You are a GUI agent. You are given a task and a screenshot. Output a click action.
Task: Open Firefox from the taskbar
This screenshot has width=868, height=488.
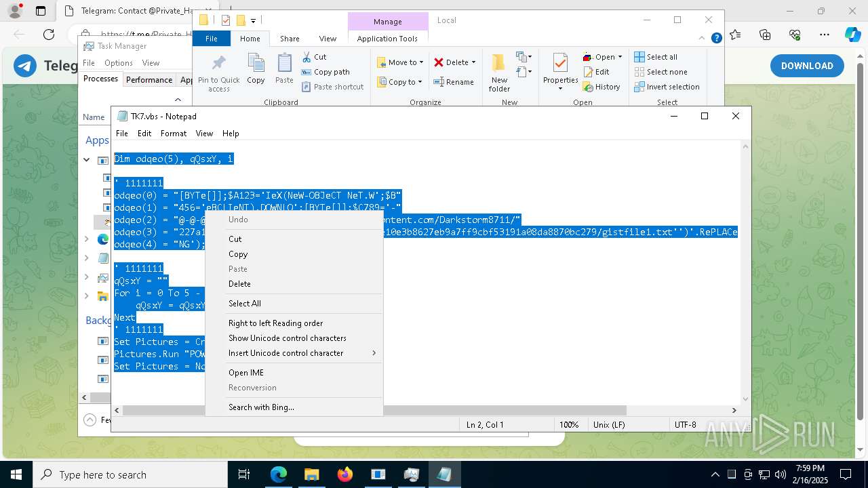click(x=344, y=474)
